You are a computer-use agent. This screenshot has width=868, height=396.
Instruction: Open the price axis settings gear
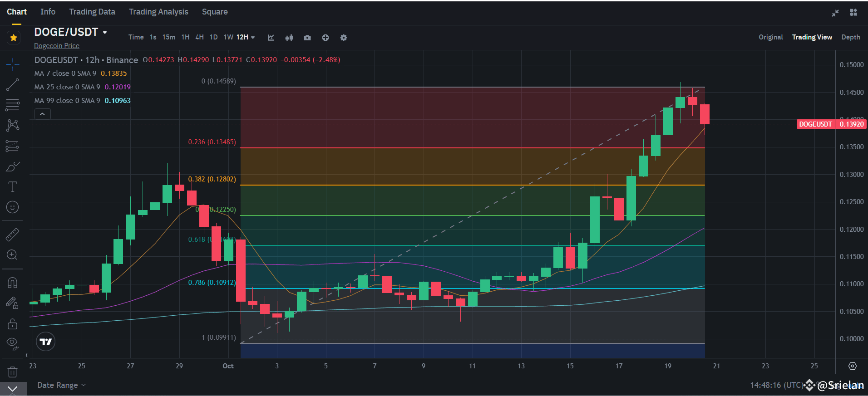[853, 366]
